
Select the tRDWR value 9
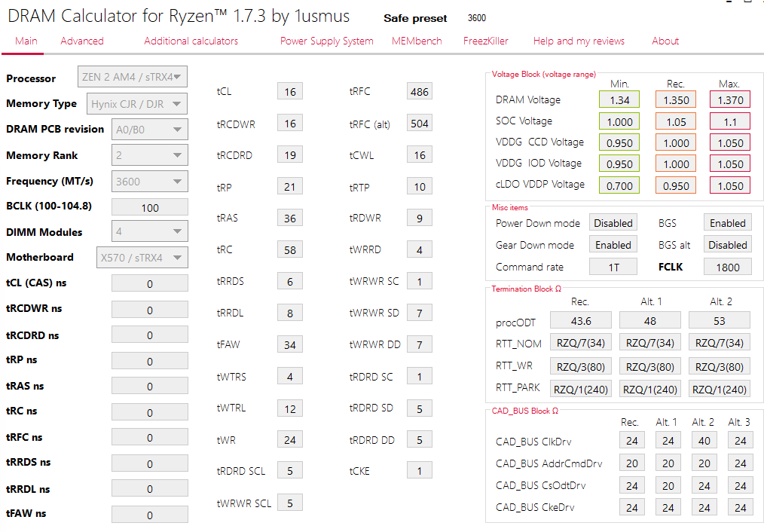point(420,218)
